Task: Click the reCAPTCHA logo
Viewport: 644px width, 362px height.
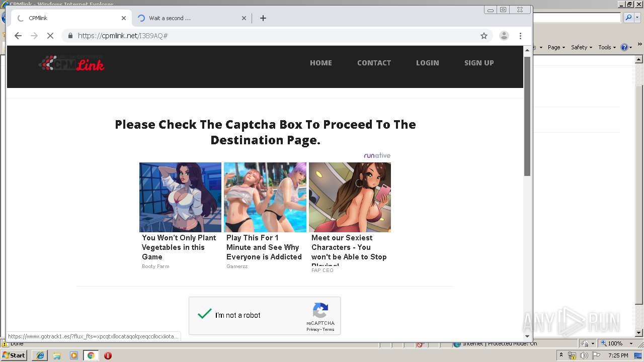Action: pyautogui.click(x=320, y=310)
